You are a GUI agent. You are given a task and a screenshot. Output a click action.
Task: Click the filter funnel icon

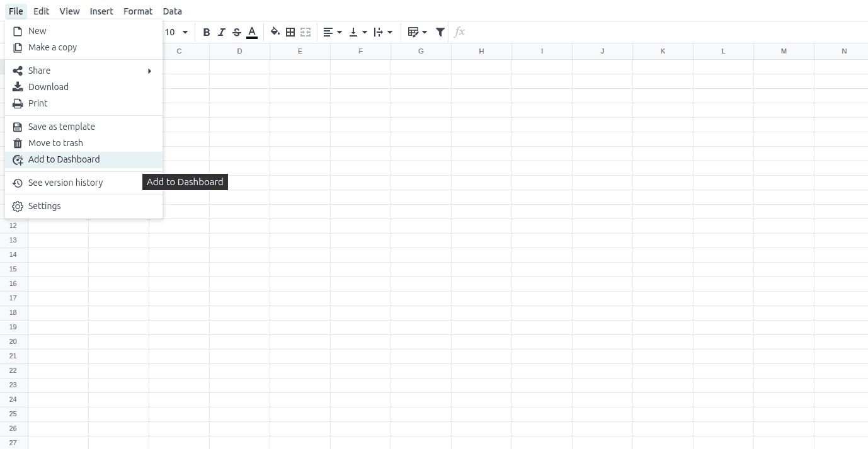pyautogui.click(x=440, y=32)
